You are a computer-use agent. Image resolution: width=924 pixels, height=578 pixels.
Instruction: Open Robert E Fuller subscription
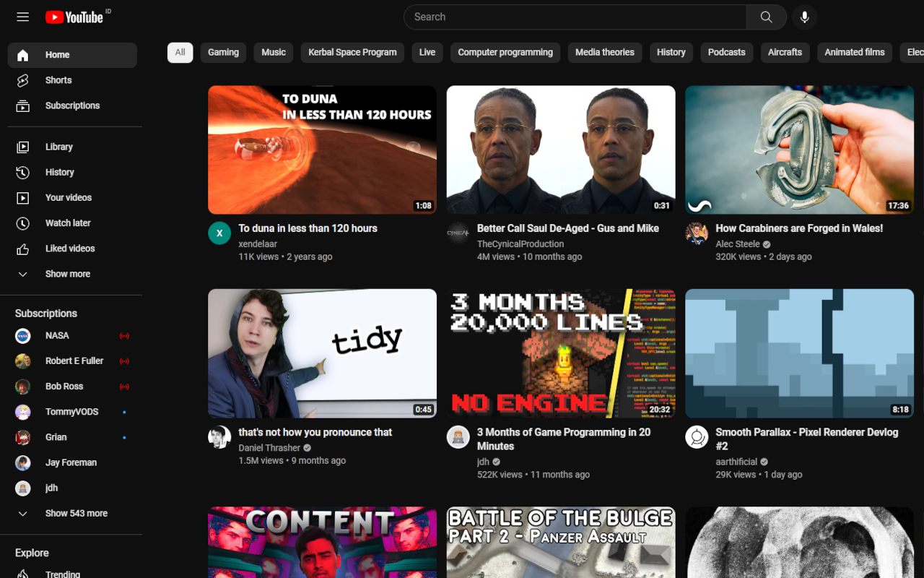pos(72,361)
